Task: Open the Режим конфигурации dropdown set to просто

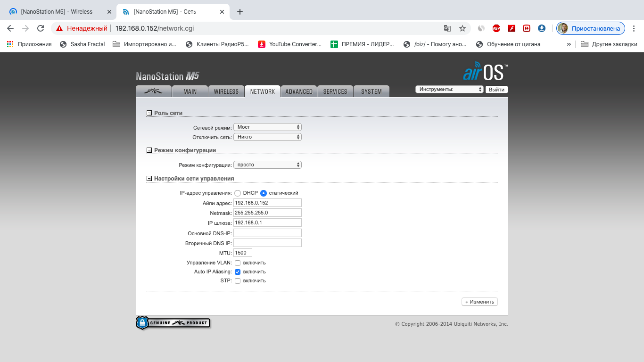Action: click(267, 165)
